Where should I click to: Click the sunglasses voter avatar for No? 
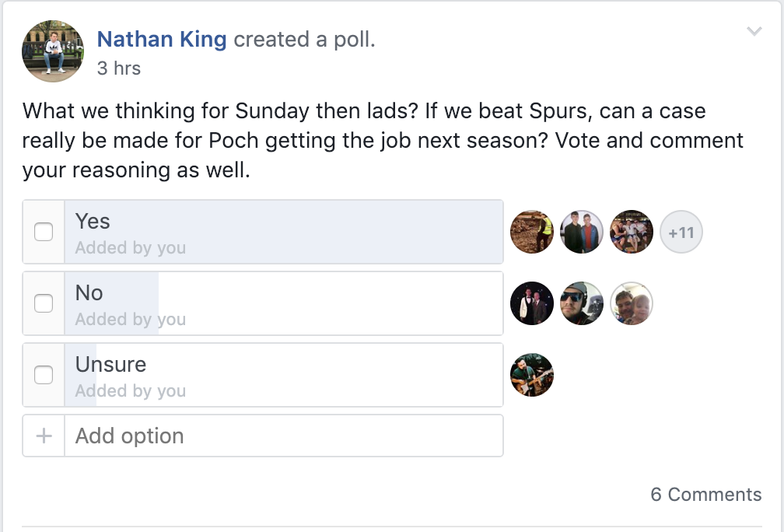[x=582, y=303]
